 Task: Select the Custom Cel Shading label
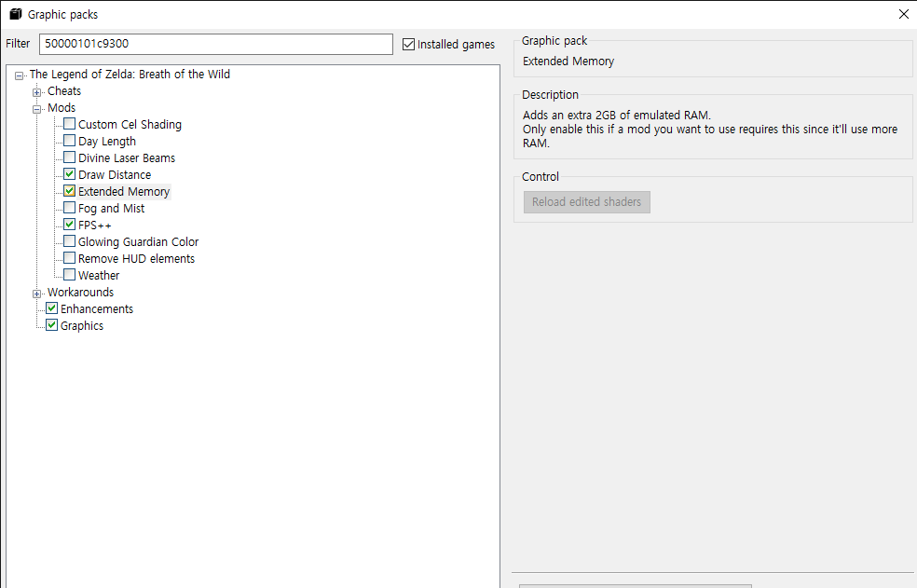click(130, 125)
